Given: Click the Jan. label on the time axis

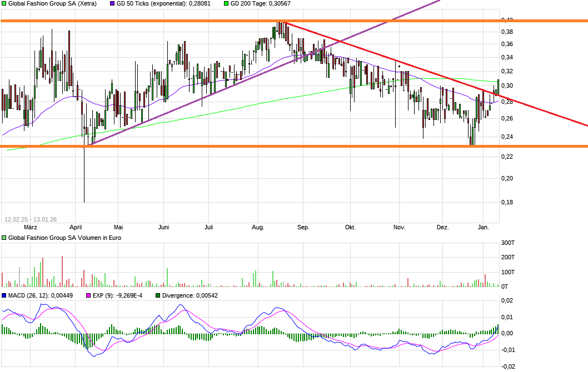Looking at the screenshot, I should click(x=484, y=227).
